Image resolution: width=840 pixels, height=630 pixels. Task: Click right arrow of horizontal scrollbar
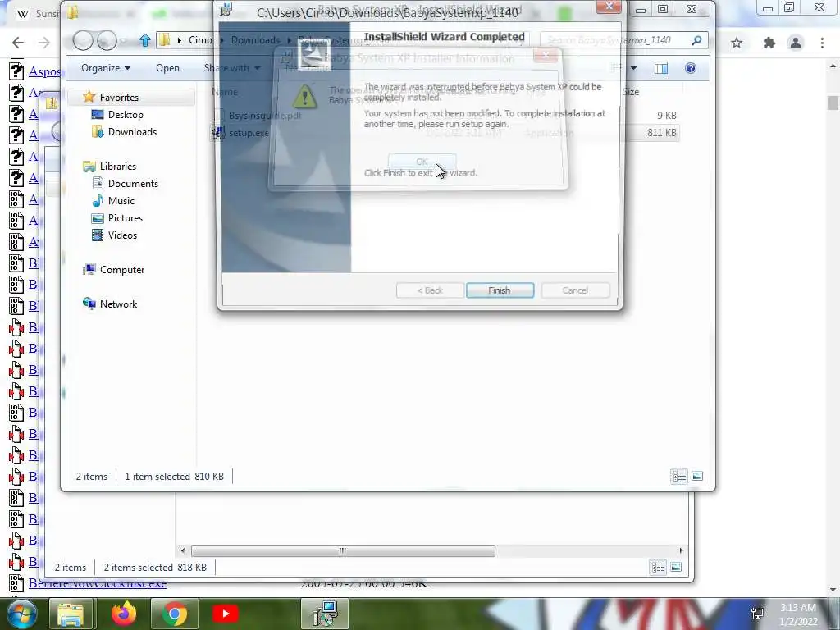coord(681,550)
